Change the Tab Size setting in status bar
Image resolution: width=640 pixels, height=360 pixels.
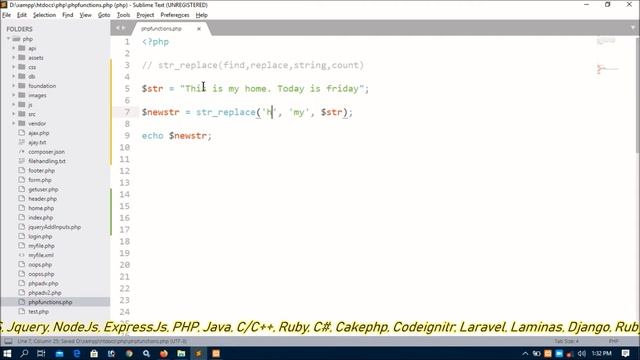click(566, 341)
